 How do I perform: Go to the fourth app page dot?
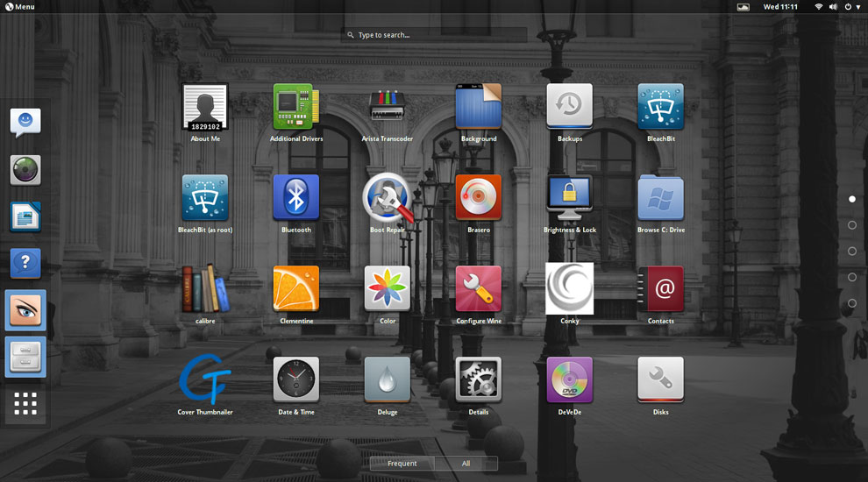pos(852,277)
